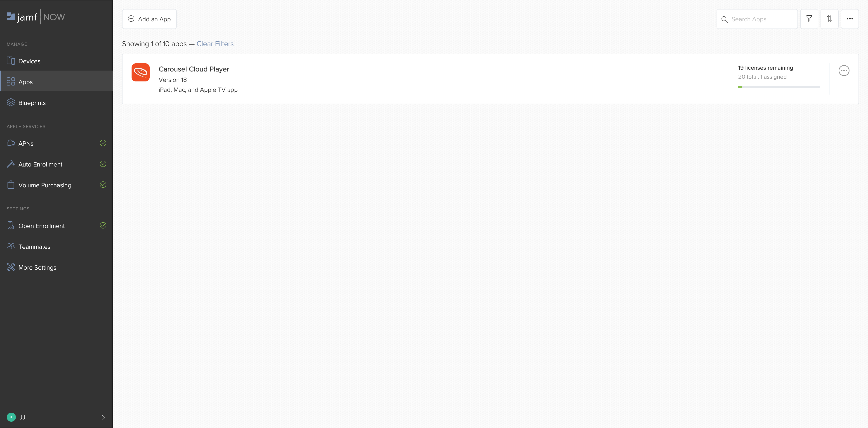The width and height of the screenshot is (868, 428).
Task: Click the Open Enrollment green checkmark status
Action: (x=103, y=225)
